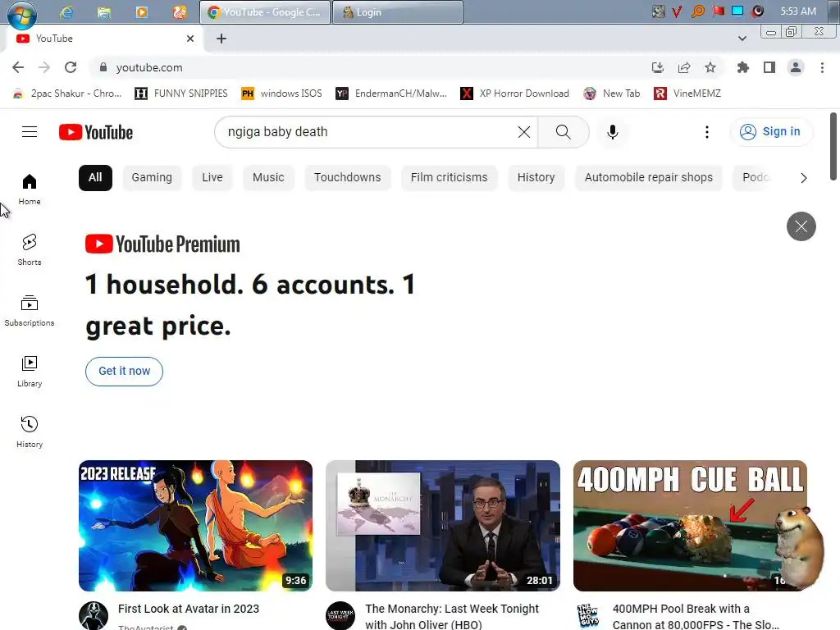Launch Internet Explorer from taskbar
840x630 pixels.
coord(66,11)
